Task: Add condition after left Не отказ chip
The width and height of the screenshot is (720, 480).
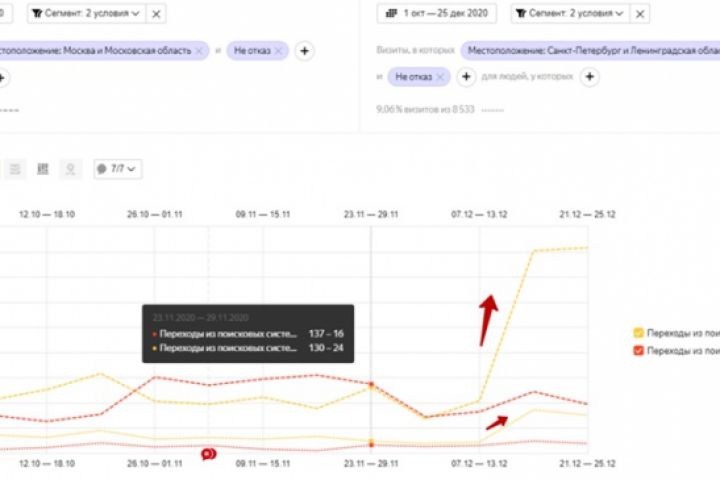Action: click(304, 51)
